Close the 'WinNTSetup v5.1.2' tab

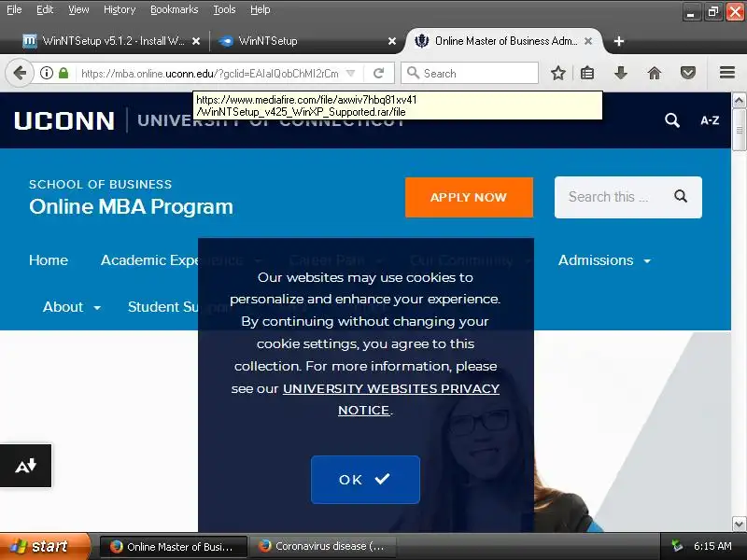click(x=196, y=41)
